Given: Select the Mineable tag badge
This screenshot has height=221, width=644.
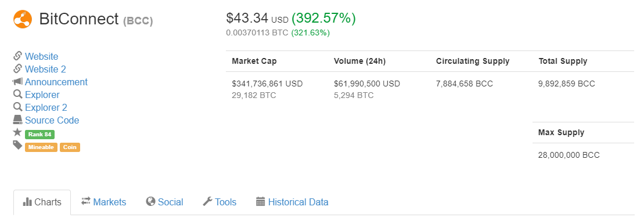Looking at the screenshot, I should [41, 147].
